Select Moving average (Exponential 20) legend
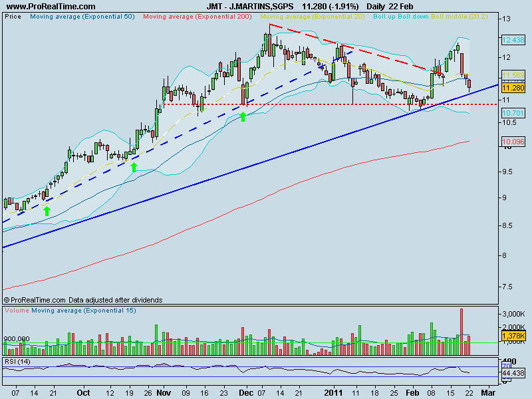This screenshot has height=399, width=532. (x=313, y=17)
